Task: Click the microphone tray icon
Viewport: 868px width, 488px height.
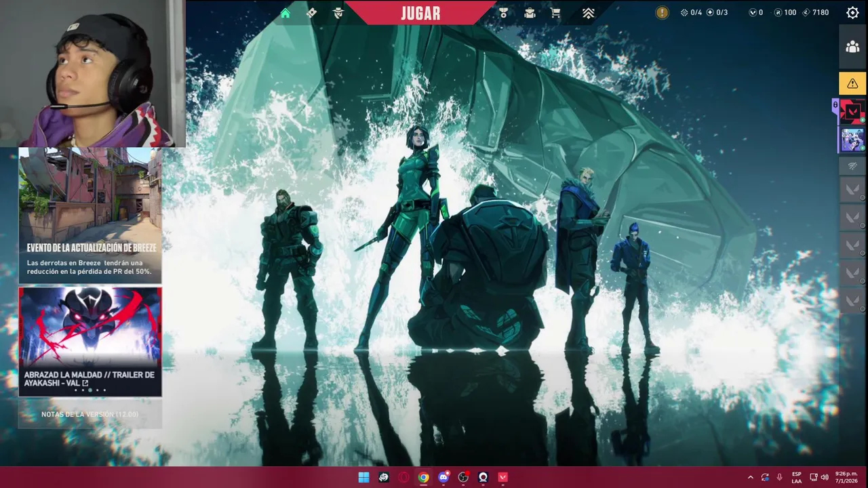Action: pos(779,477)
